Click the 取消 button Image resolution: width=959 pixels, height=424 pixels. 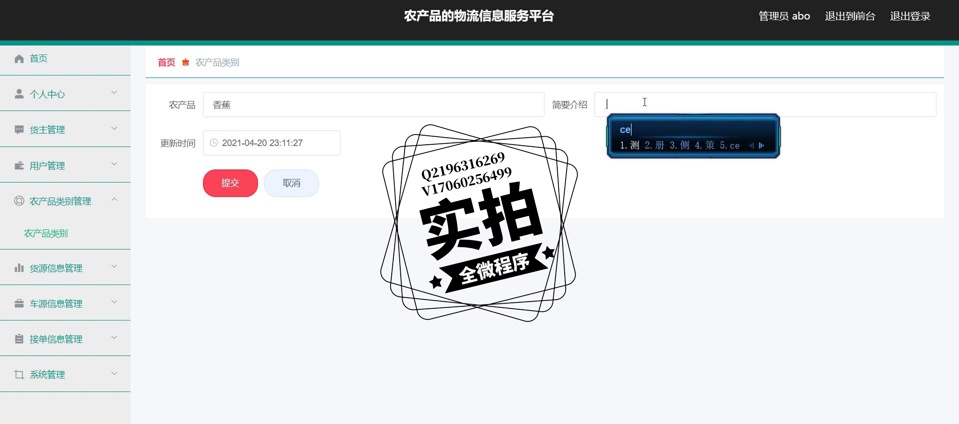click(291, 183)
